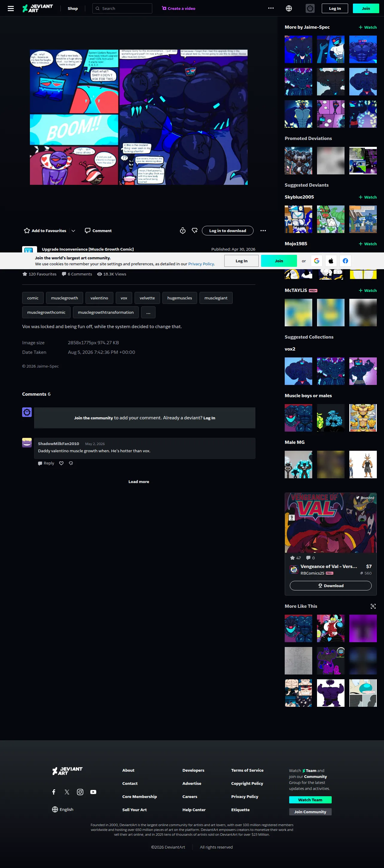Click the Reply icon under ShadowMilkFan2010's comment

(x=40, y=463)
